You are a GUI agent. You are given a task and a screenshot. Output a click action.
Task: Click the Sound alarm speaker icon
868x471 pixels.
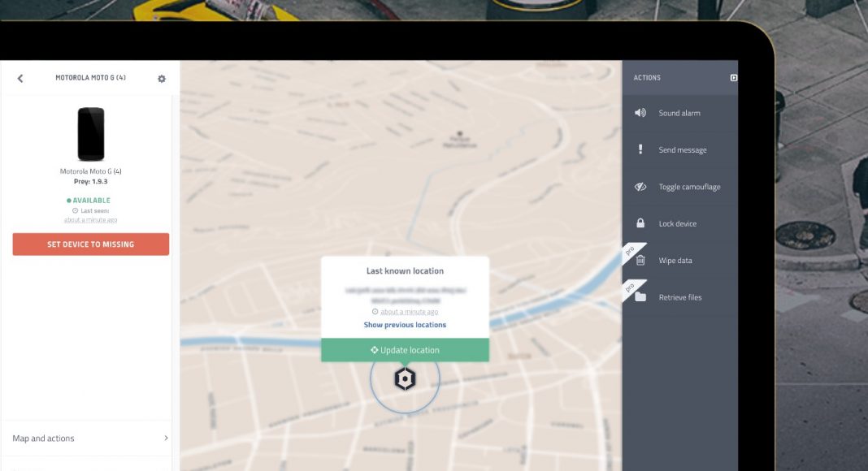click(x=640, y=113)
